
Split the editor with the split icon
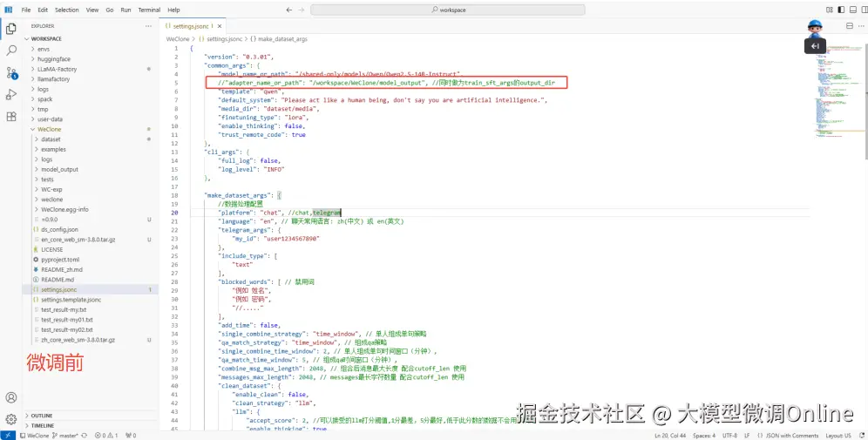coord(850,26)
